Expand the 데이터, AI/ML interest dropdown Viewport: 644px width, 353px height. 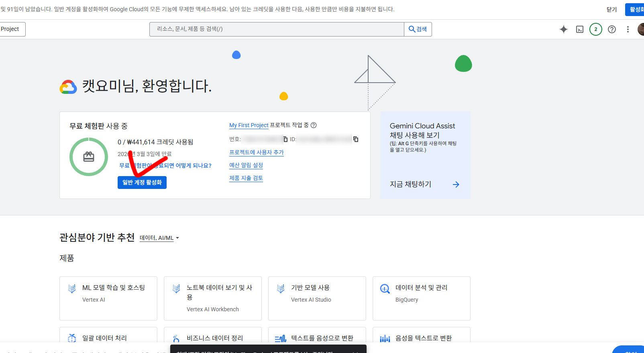coord(159,238)
